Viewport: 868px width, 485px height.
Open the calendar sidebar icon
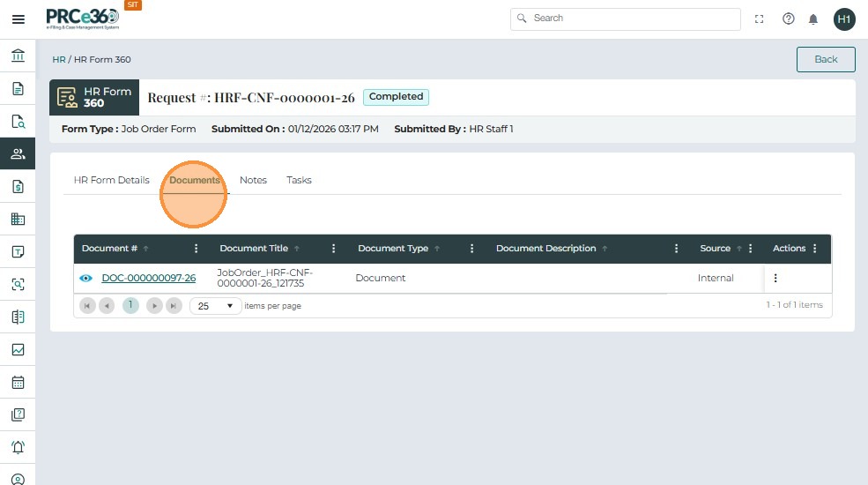point(18,382)
